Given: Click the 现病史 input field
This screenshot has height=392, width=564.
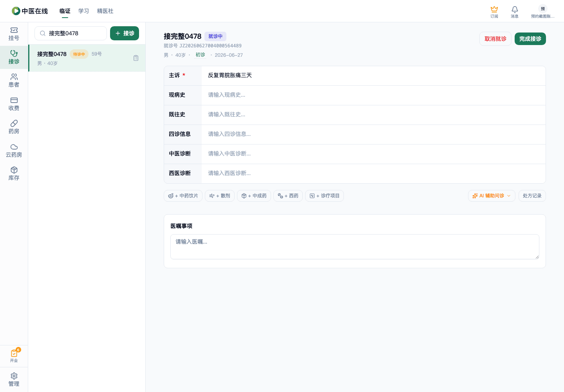Looking at the screenshot, I should 374,95.
